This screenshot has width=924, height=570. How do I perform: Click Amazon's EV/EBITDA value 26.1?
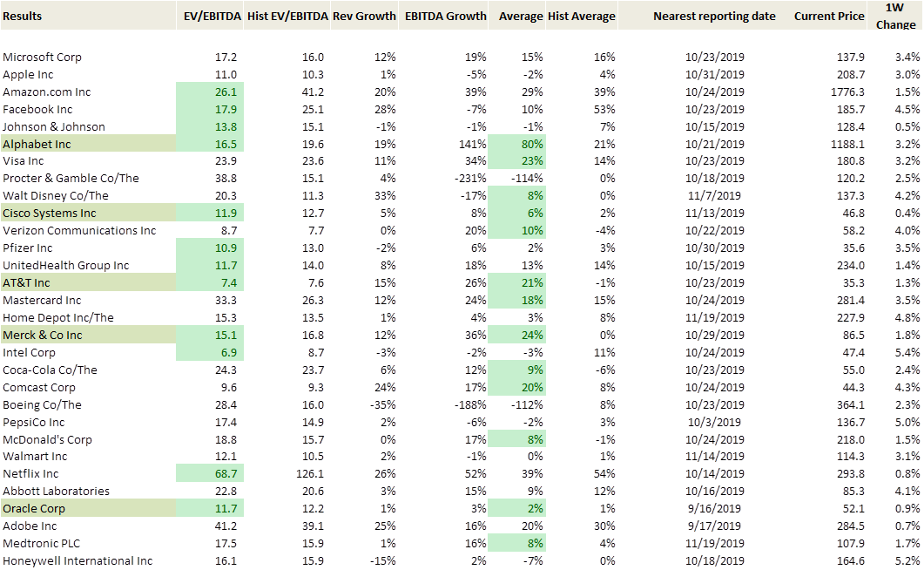[x=210, y=92]
